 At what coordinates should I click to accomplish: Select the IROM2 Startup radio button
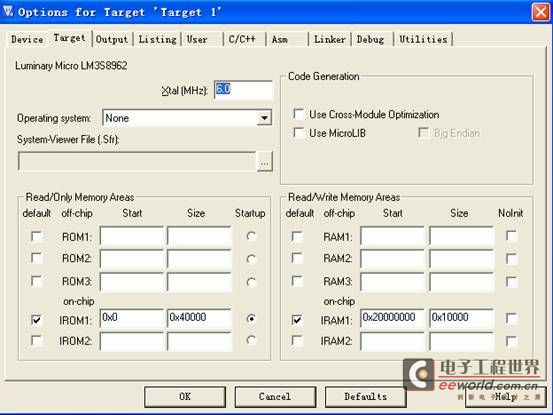pyautogui.click(x=251, y=341)
